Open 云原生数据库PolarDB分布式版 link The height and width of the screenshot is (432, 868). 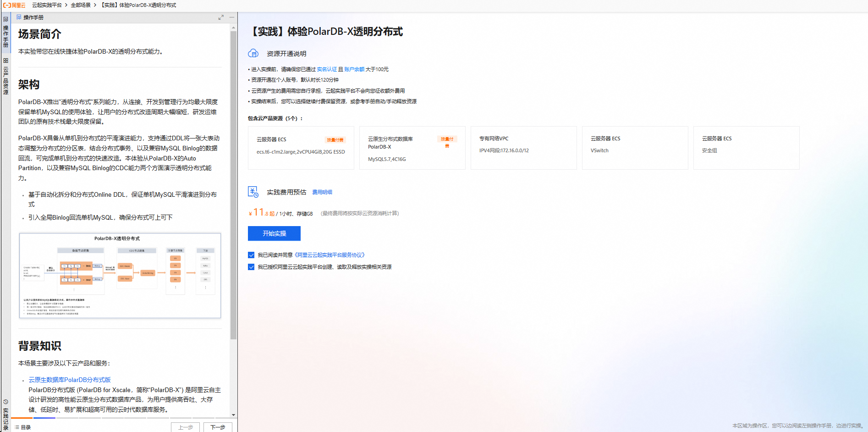click(x=70, y=380)
